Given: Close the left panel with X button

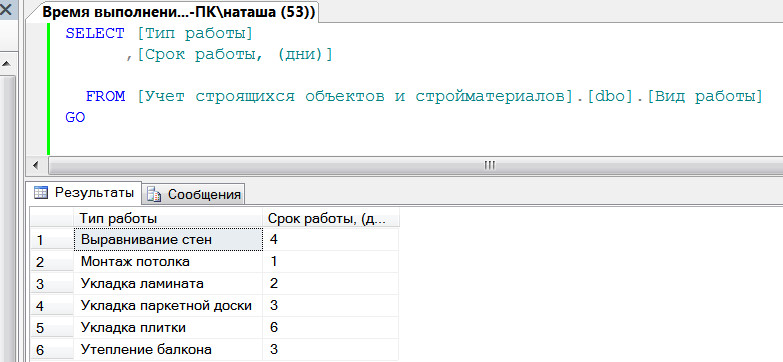Looking at the screenshot, I should pyautogui.click(x=6, y=9).
